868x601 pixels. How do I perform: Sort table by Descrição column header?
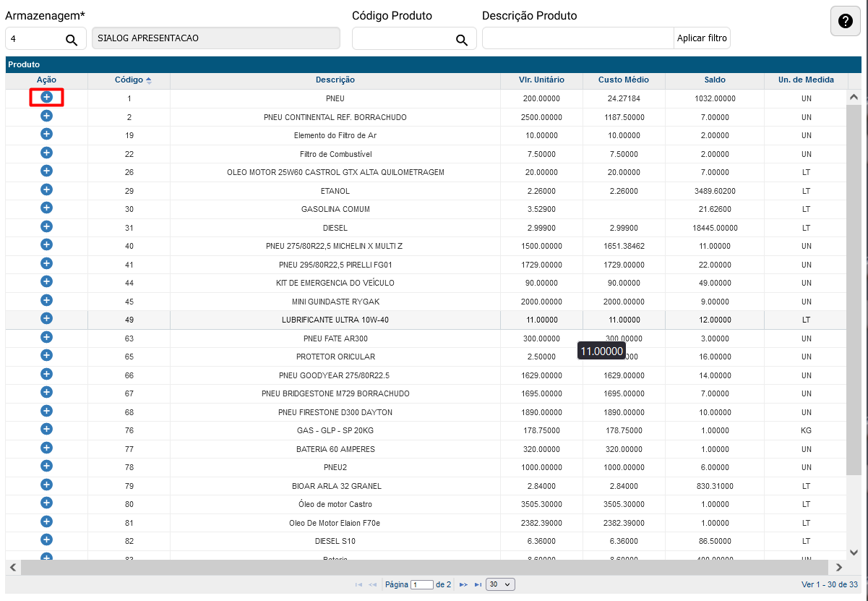click(x=335, y=80)
